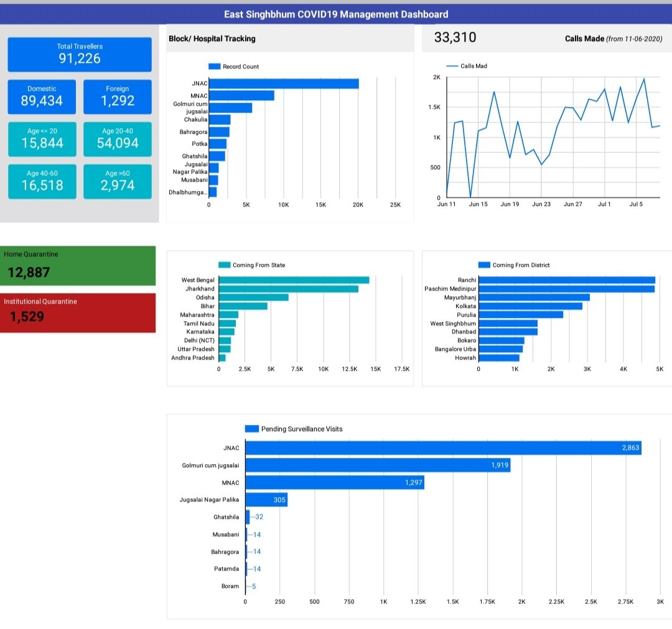Select the Foreign 1,292 scorecard
The height and width of the screenshot is (629, 672).
tap(118, 97)
